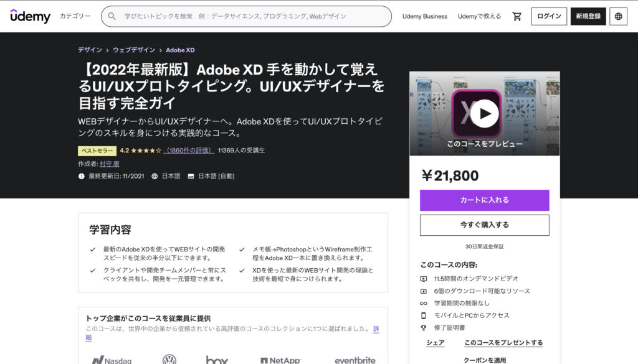This screenshot has width=638, height=364.
Task: Click the eventbrite logo
Action: pos(355,360)
